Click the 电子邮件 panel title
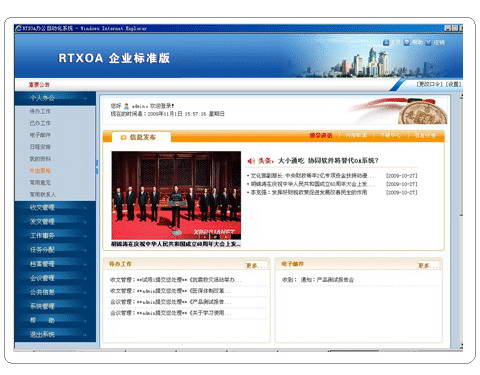Viewport: 480px width, 375px height. tap(292, 264)
